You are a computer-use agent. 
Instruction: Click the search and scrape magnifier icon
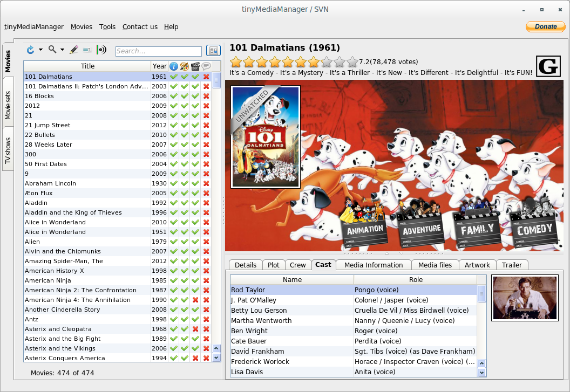tap(53, 50)
